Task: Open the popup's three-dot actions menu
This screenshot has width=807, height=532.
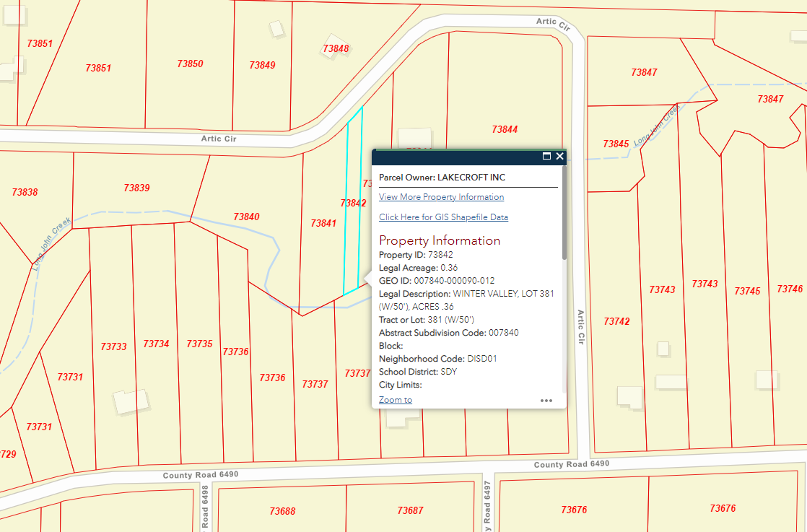Action: pos(546,400)
